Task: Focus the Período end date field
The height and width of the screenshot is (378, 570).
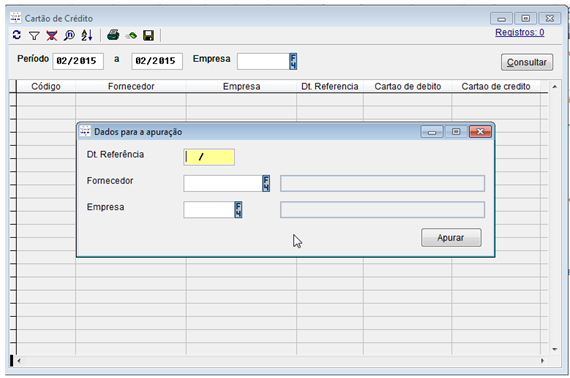Action: tap(157, 61)
